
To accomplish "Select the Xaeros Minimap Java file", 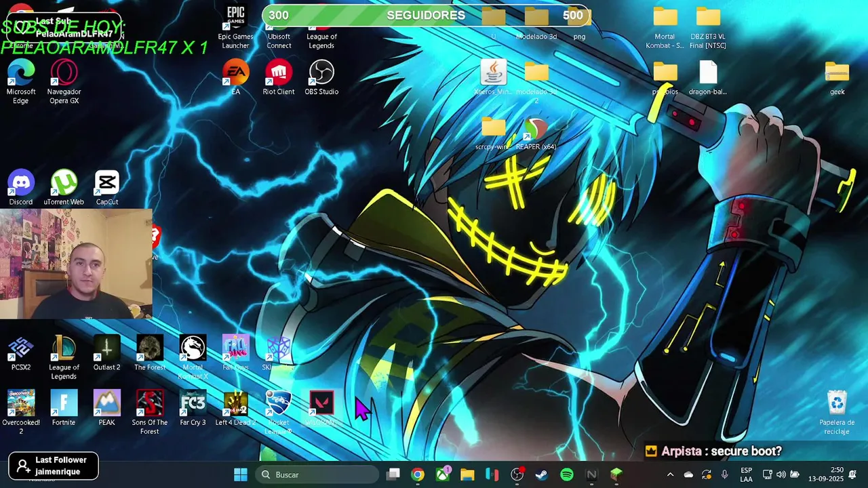I will (x=493, y=77).
